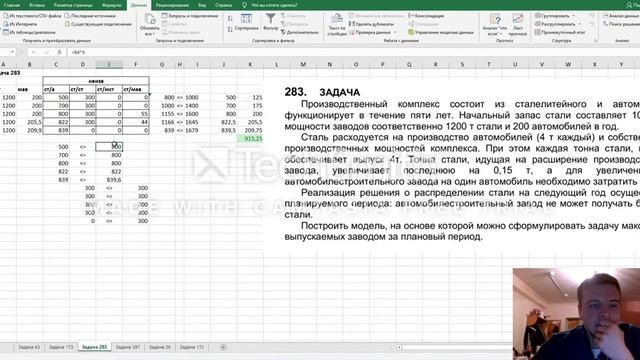Select the green highlighted cell 915,25
Screen dimensions: 640x360
click(x=250, y=139)
